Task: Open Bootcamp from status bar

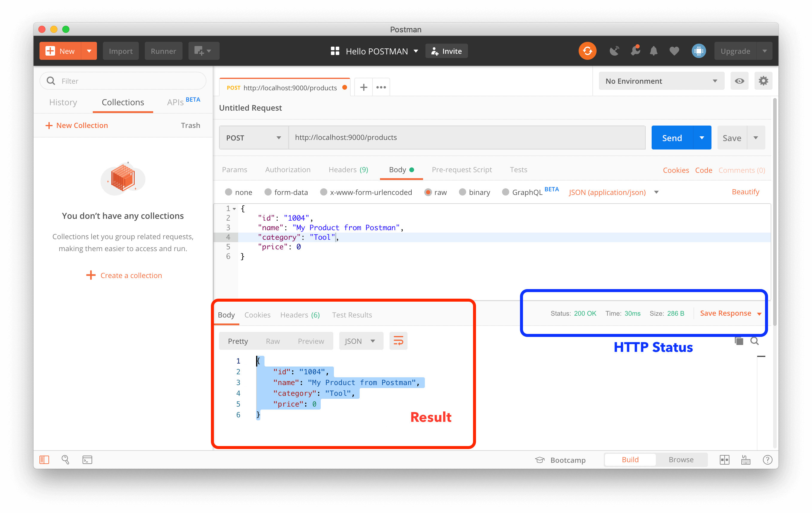Action: (x=560, y=460)
